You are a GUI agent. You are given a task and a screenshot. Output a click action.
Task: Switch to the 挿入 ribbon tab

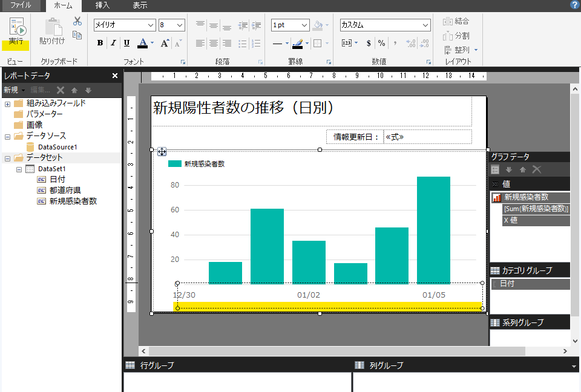102,5
